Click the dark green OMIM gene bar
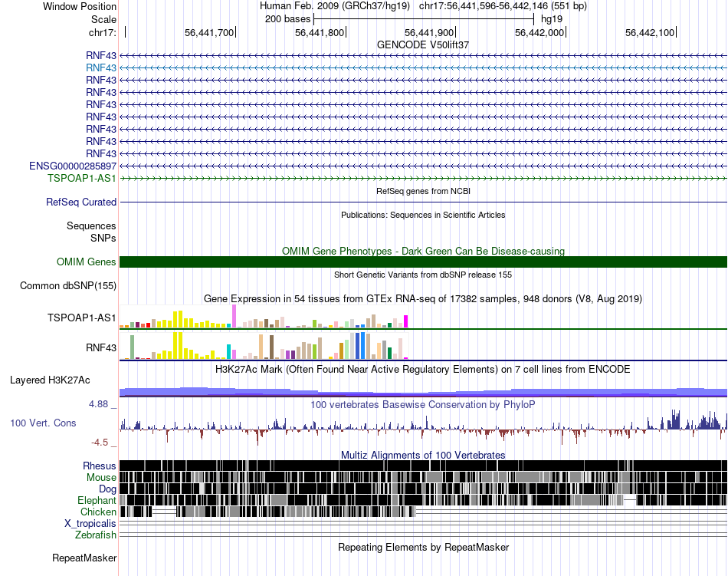The image size is (728, 576). pyautogui.click(x=424, y=262)
